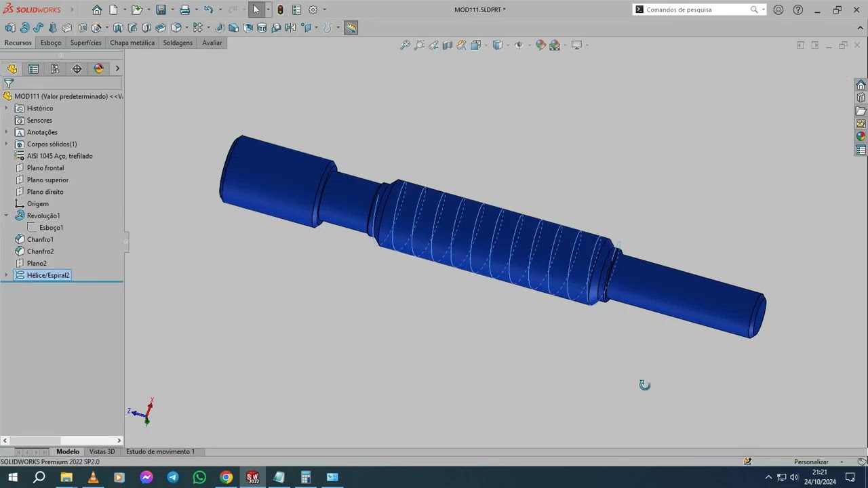Select the Lofted Boss/Base tool
Viewport: 868px width, 488px height.
click(52, 28)
